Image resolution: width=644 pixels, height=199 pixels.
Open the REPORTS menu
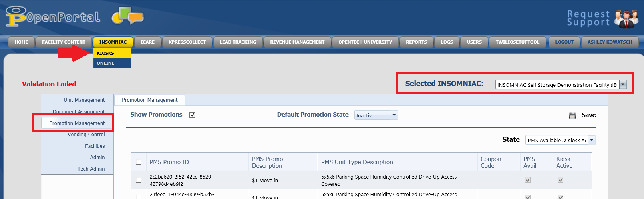point(416,42)
